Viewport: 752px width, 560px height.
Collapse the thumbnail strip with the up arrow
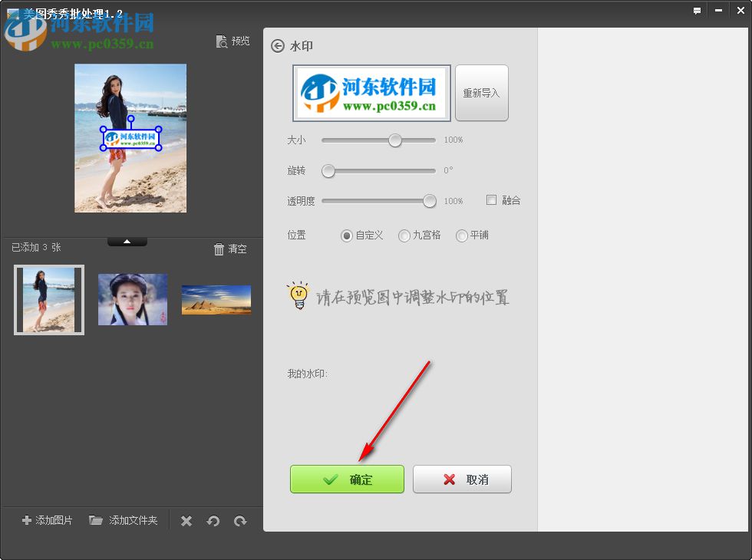click(x=127, y=240)
